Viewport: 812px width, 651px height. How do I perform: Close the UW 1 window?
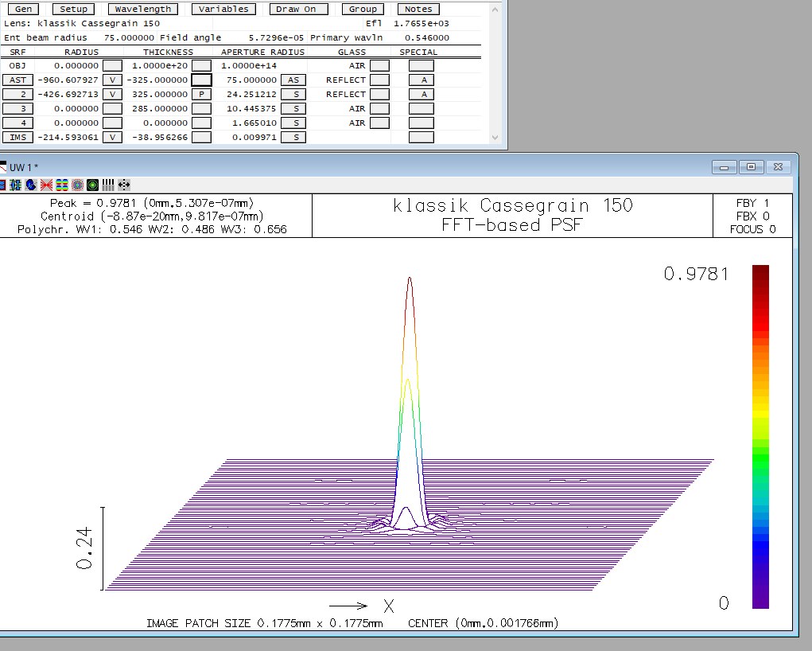click(x=778, y=167)
